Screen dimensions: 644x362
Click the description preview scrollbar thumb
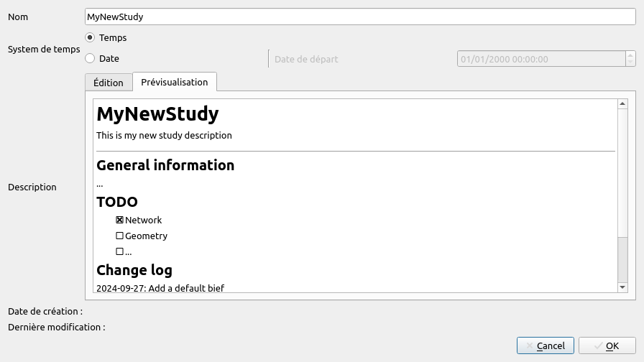(623, 259)
